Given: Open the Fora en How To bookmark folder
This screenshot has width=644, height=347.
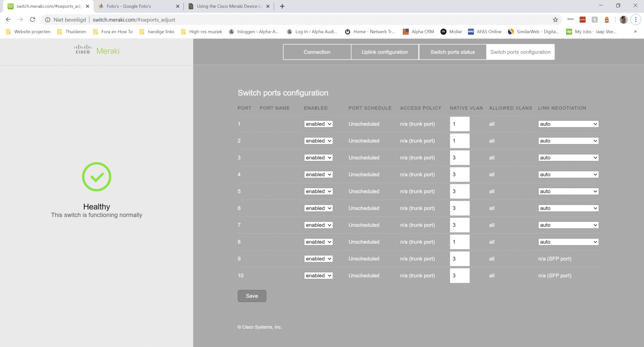Looking at the screenshot, I should pos(113,31).
